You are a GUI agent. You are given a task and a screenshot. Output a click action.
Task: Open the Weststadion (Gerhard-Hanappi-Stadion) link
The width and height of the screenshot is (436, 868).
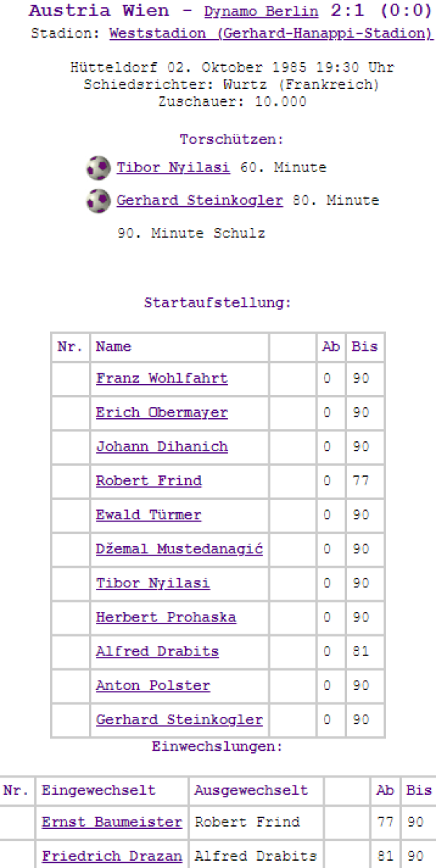(270, 33)
